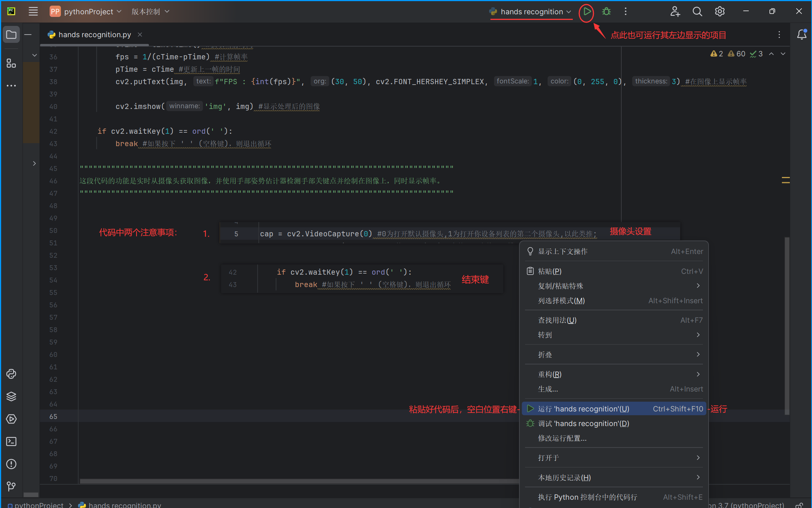Open the Git version control tool window
This screenshot has width=812, height=508.
[x=11, y=487]
